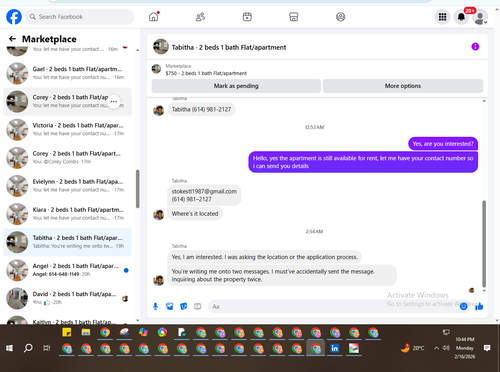Click the 12:53 AM timestamp

pos(314,127)
